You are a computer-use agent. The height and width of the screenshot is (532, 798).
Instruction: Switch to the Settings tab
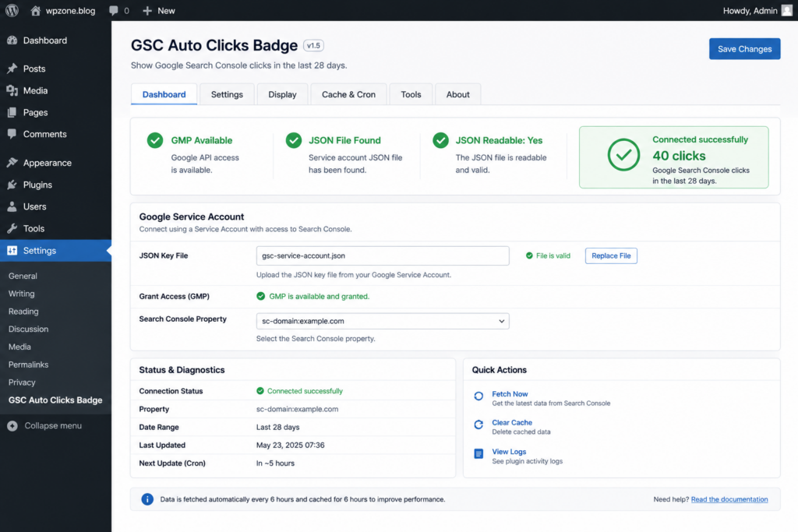[x=227, y=94]
